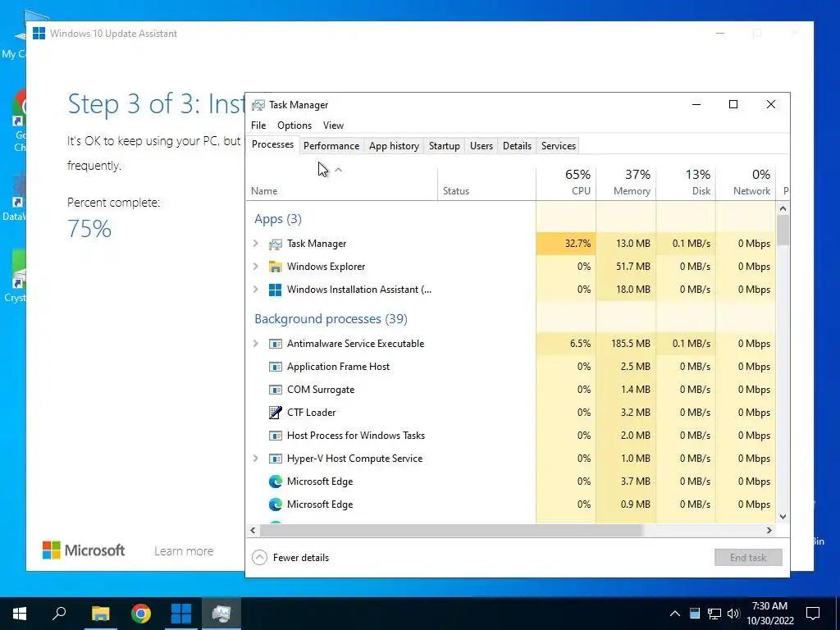Click the Task Manager icon in title bar
The image size is (840, 630).
tap(258, 105)
